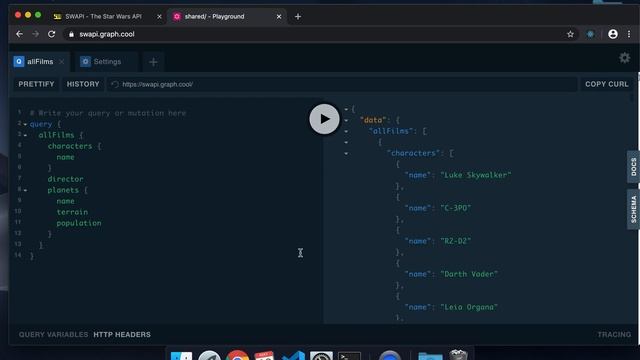Open the blue browser extension icon
The height and width of the screenshot is (360, 640).
(590, 34)
